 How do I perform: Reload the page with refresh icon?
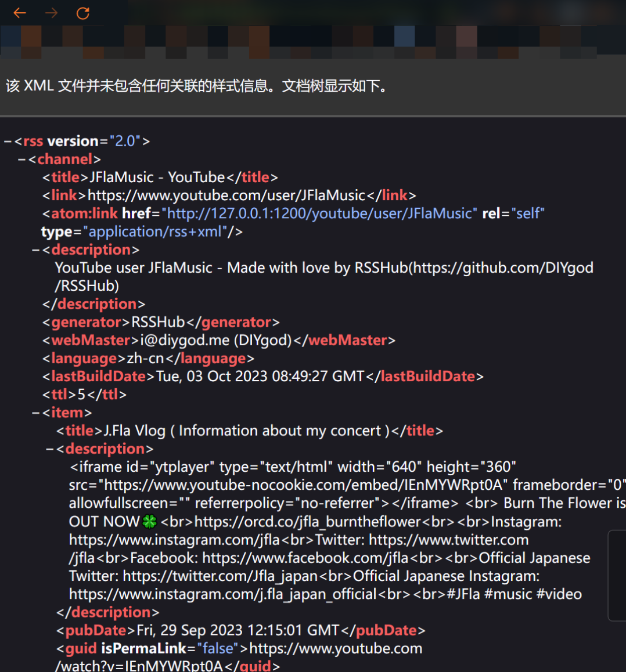point(83,13)
